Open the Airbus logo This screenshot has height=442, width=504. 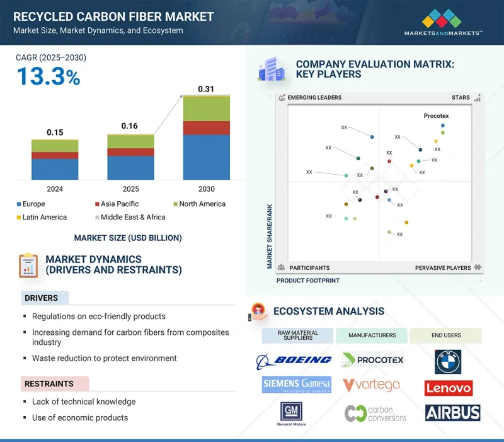pyautogui.click(x=452, y=413)
